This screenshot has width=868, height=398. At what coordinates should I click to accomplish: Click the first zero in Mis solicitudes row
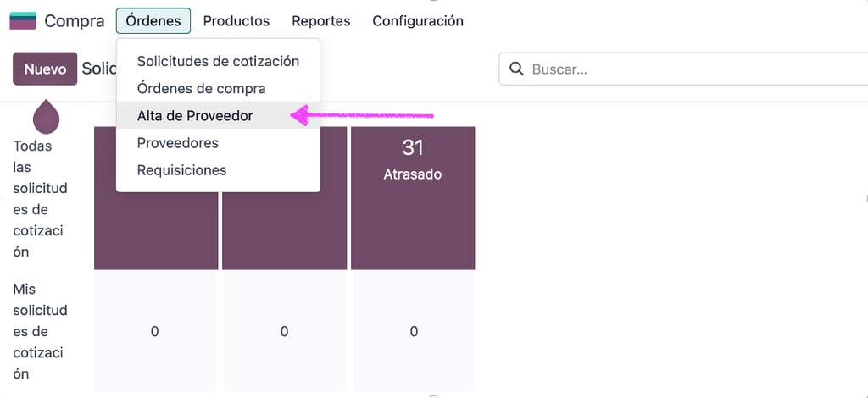(x=154, y=331)
